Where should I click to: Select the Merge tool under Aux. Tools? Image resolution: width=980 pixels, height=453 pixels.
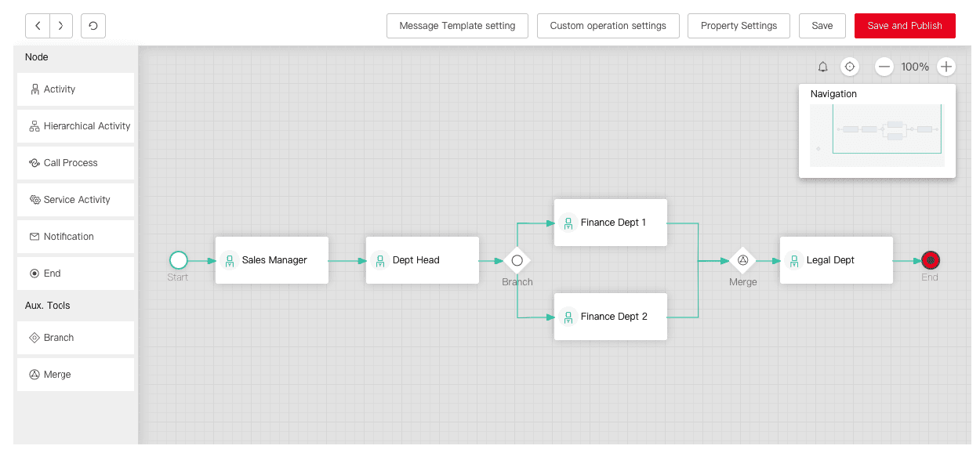point(75,374)
